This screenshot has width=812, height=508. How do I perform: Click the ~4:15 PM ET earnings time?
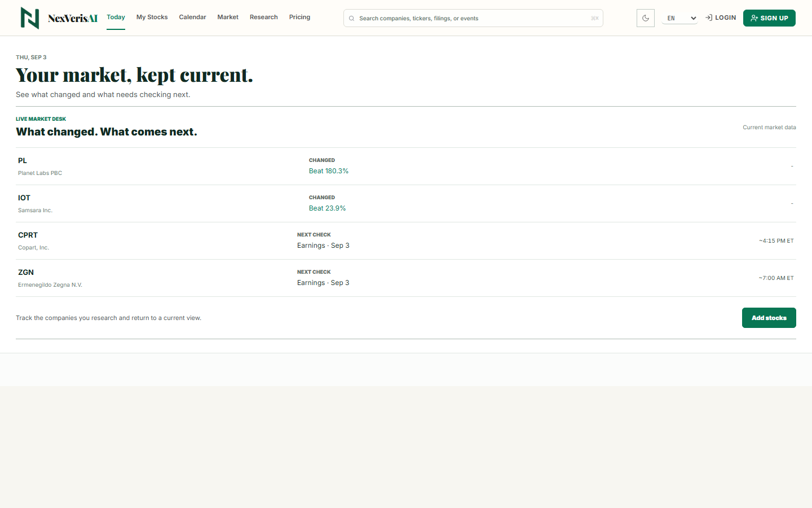pos(776,241)
